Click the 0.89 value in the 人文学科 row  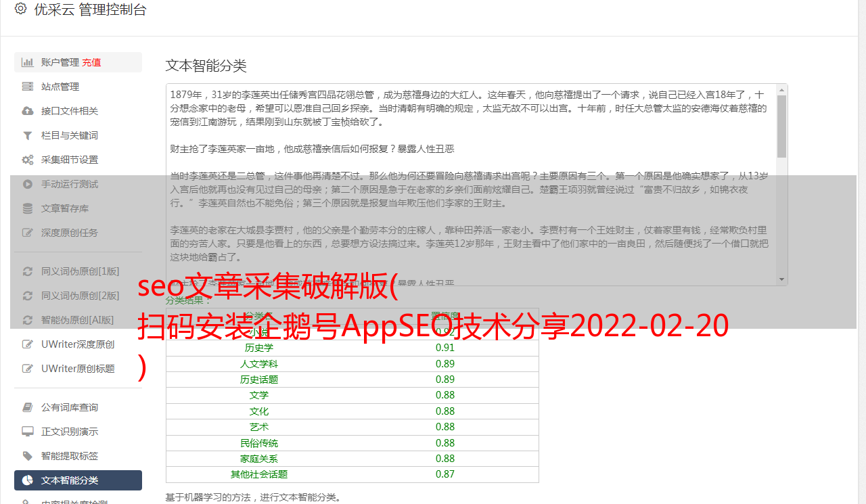[x=445, y=364]
